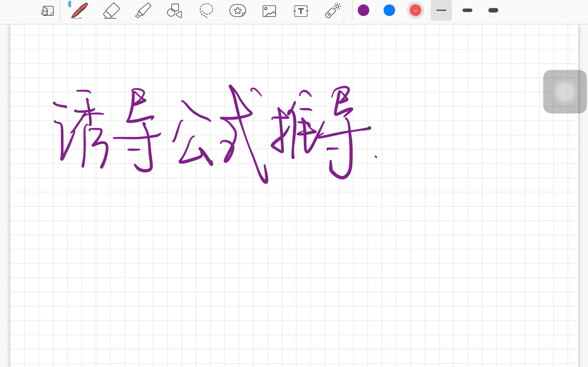Select the purple color swatch
Viewport: 588px width, 367px height.
pyautogui.click(x=363, y=10)
